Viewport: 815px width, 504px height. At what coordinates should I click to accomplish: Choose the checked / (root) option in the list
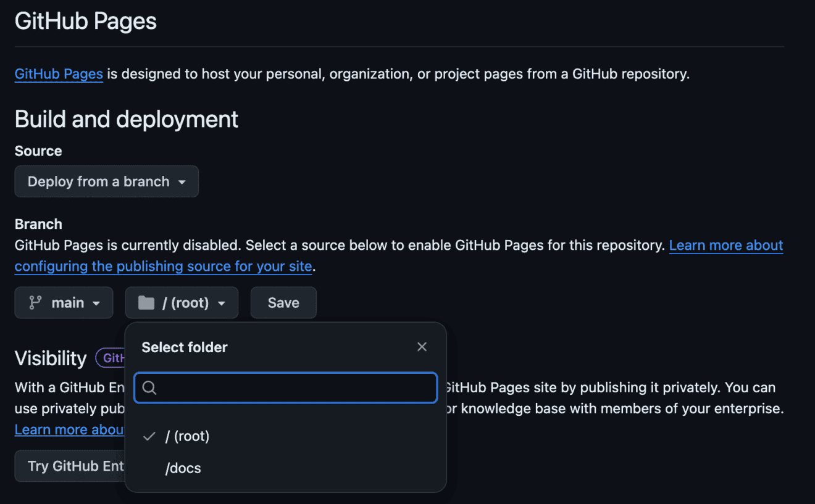tap(285, 436)
